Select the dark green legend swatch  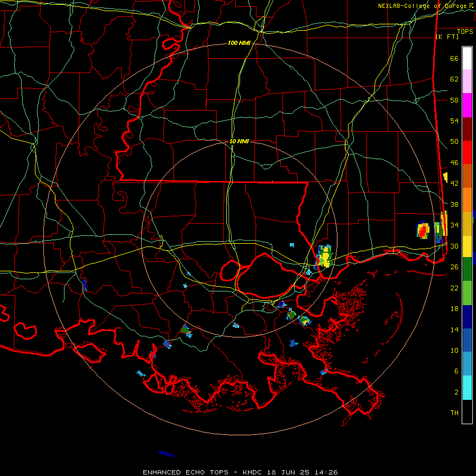pyautogui.click(x=467, y=269)
